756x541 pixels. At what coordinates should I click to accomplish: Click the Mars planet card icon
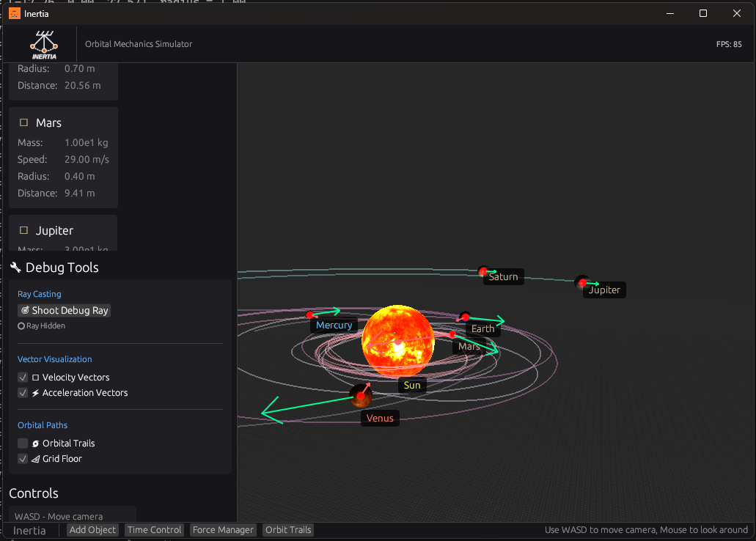click(23, 122)
